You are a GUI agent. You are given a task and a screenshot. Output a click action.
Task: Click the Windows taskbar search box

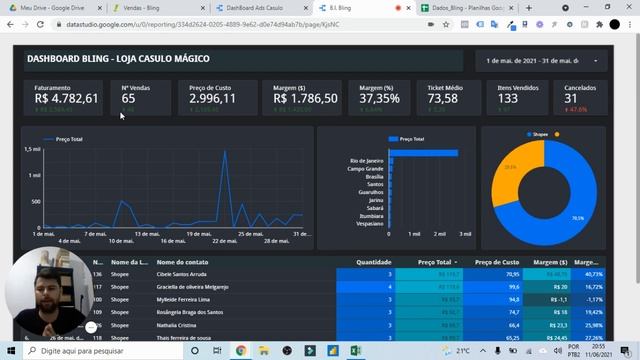103,351
